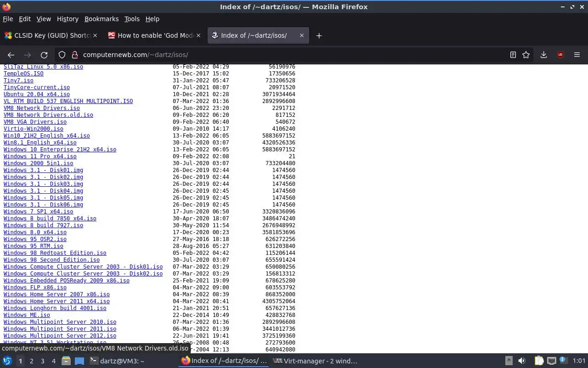Click the show desktop icon in the taskbar

[79, 361]
